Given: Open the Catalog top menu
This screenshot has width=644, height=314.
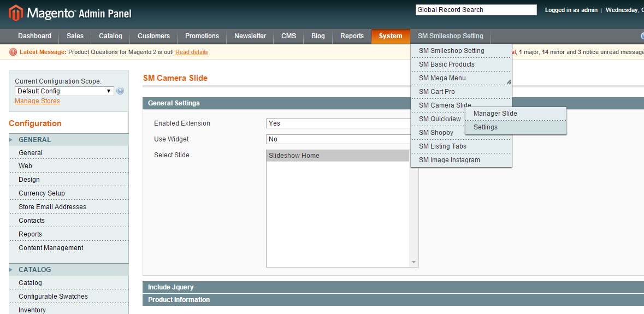Looking at the screenshot, I should (x=110, y=36).
